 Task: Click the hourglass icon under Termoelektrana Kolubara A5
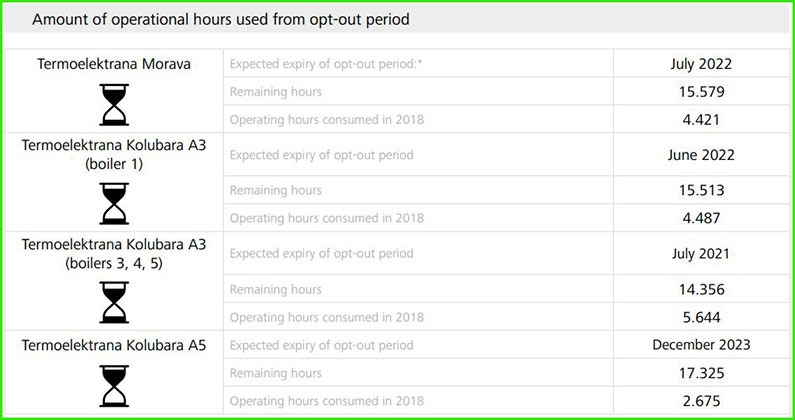[x=114, y=386]
